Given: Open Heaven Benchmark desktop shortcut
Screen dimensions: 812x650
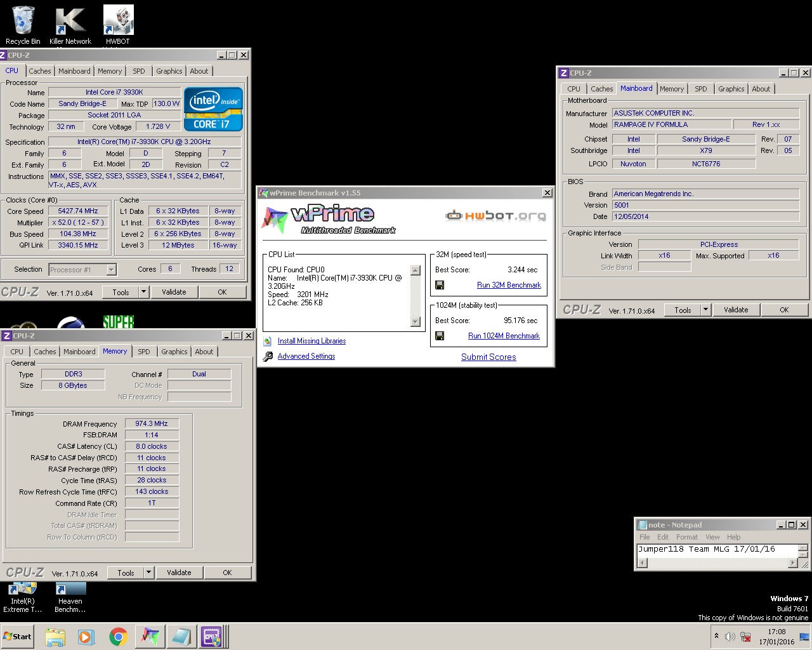Looking at the screenshot, I should (x=70, y=598).
